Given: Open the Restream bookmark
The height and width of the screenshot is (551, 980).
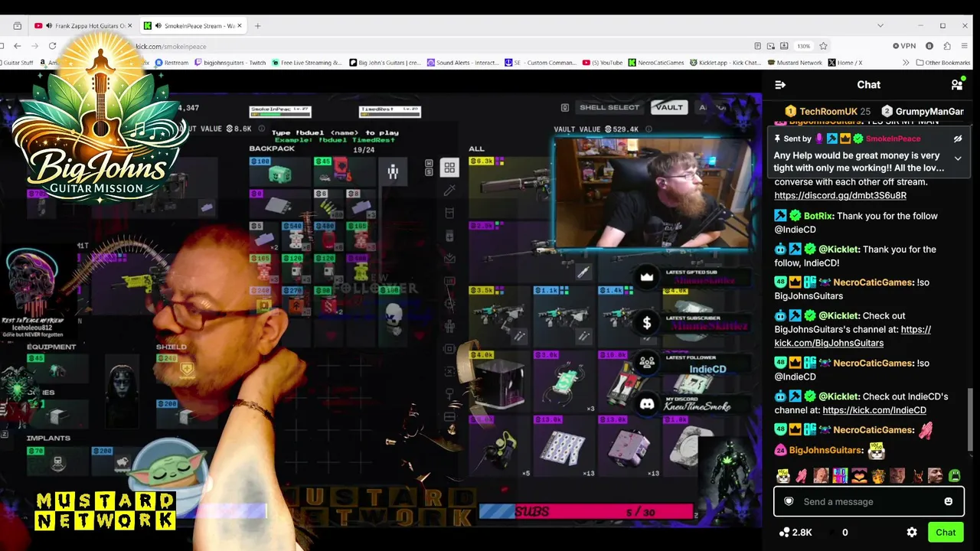Looking at the screenshot, I should pos(171,63).
